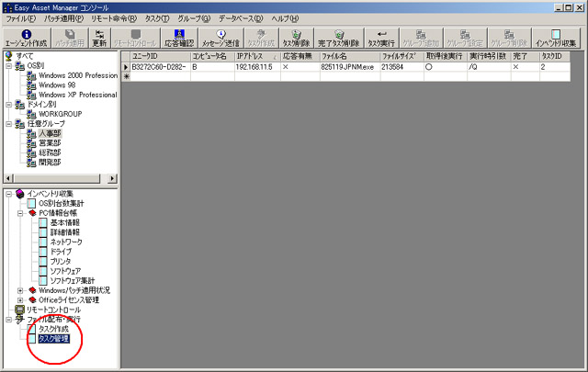Open the タスク(T) menu
The image size is (588, 372).
pos(157,18)
